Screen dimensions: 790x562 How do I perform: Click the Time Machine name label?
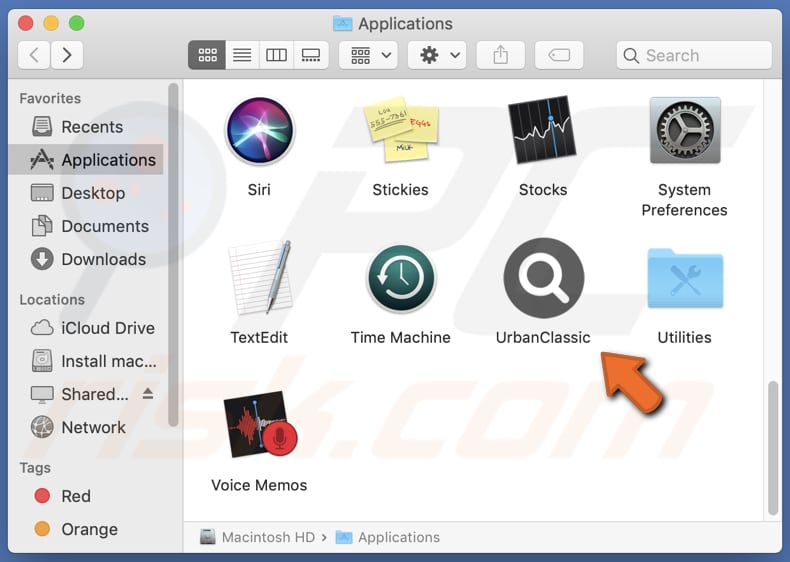pyautogui.click(x=401, y=337)
